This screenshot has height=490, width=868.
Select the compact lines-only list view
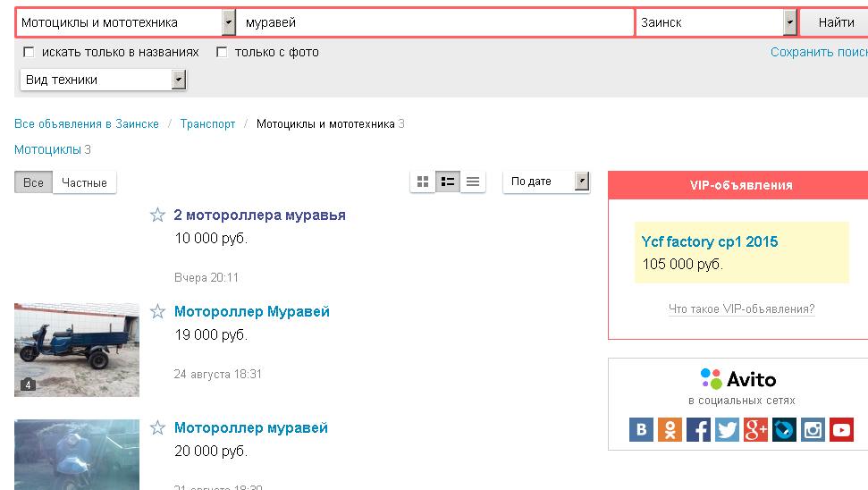pyautogui.click(x=473, y=182)
